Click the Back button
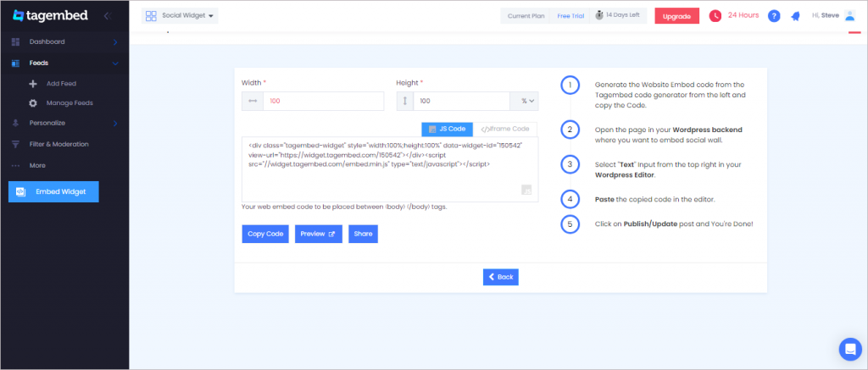868x370 pixels. click(x=500, y=277)
